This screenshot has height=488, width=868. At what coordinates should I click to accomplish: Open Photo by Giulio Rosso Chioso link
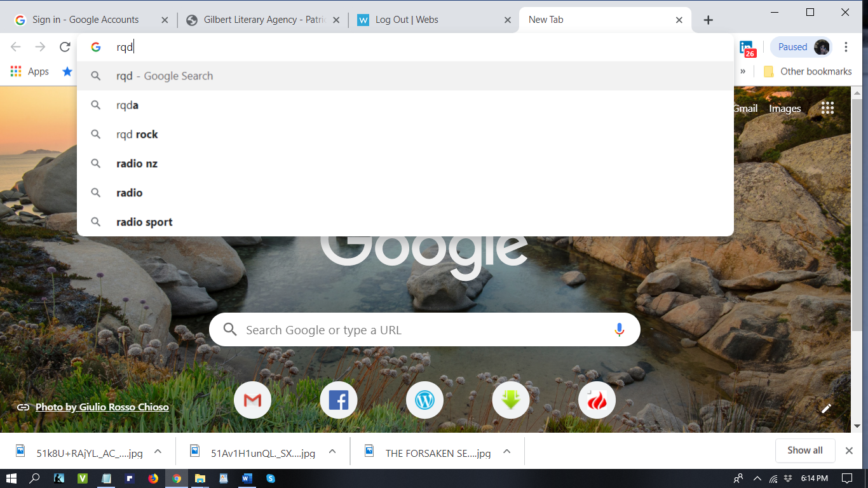point(102,407)
